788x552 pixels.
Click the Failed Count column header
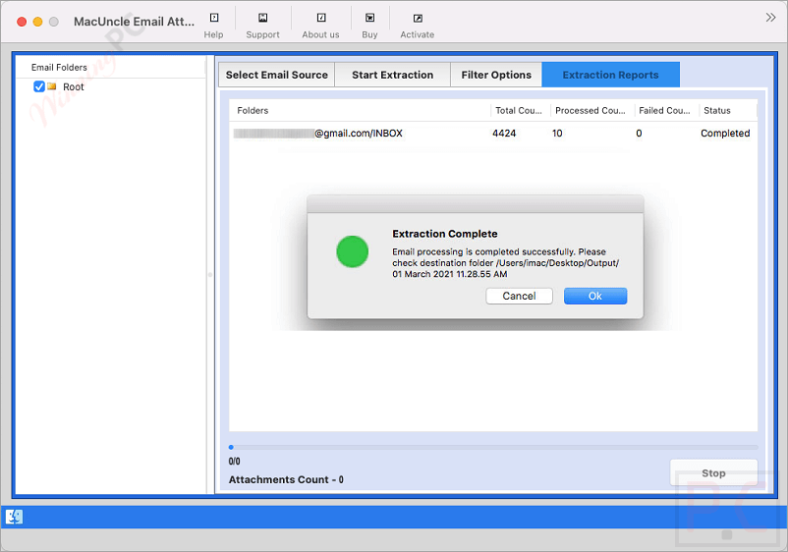point(665,111)
